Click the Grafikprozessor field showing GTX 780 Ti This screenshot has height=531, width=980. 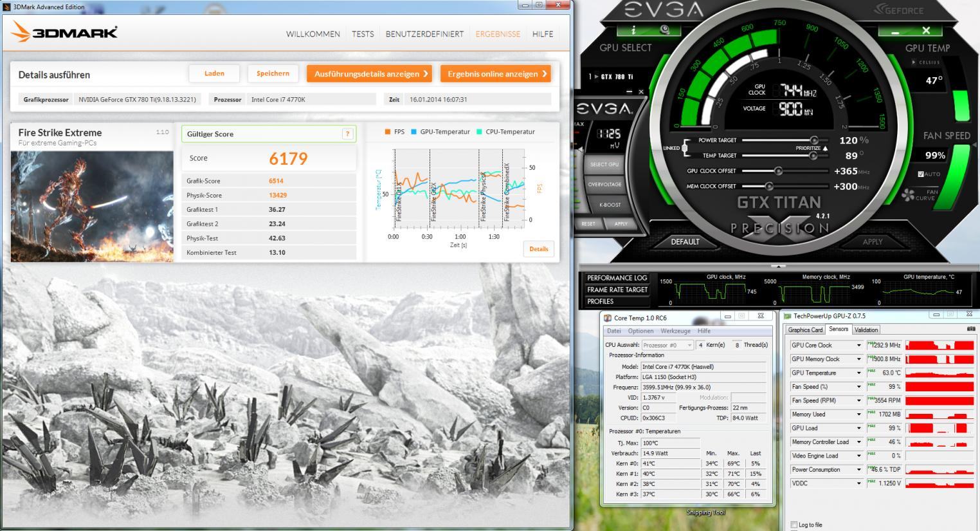click(x=138, y=99)
